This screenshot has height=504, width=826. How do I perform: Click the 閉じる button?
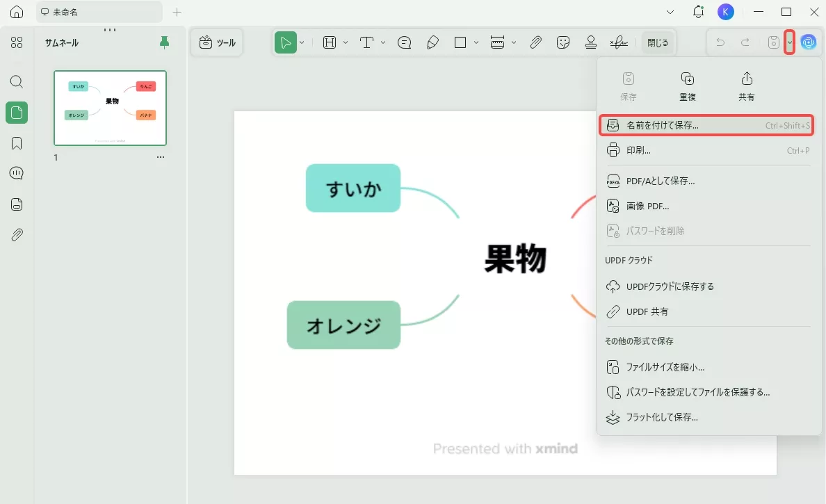pos(657,42)
